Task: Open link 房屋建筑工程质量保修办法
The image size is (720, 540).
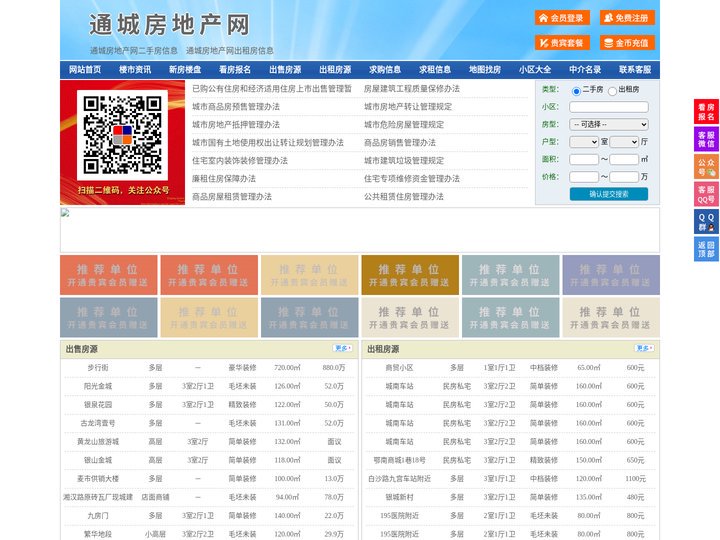Action: pos(412,89)
